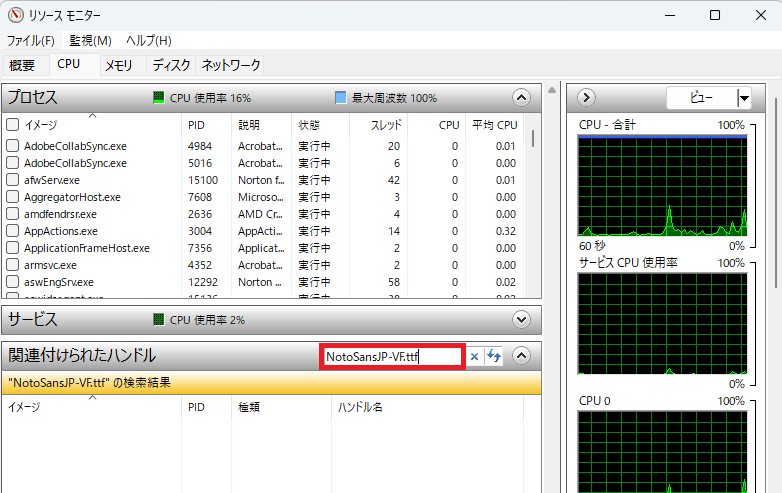Click PID value 15100
This screenshot has width=782, height=493.
click(203, 180)
